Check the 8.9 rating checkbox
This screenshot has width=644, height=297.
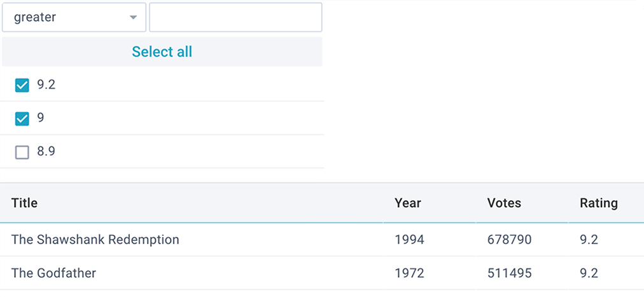pyautogui.click(x=22, y=152)
